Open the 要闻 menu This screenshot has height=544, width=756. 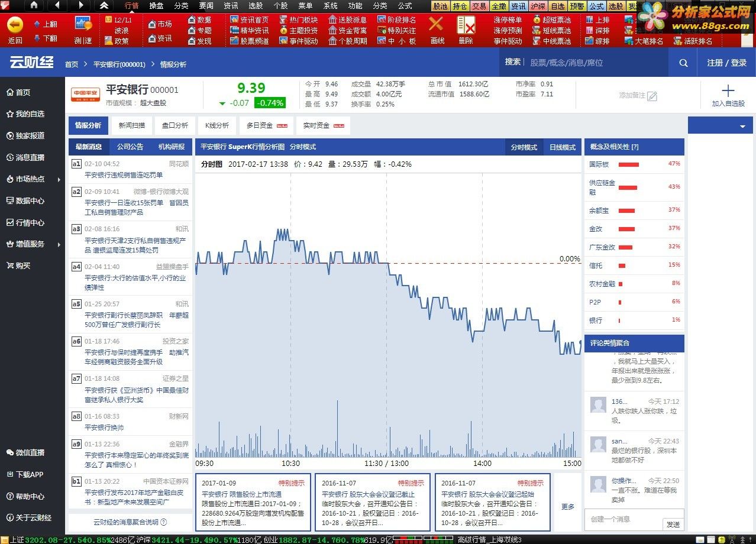pyautogui.click(x=206, y=5)
